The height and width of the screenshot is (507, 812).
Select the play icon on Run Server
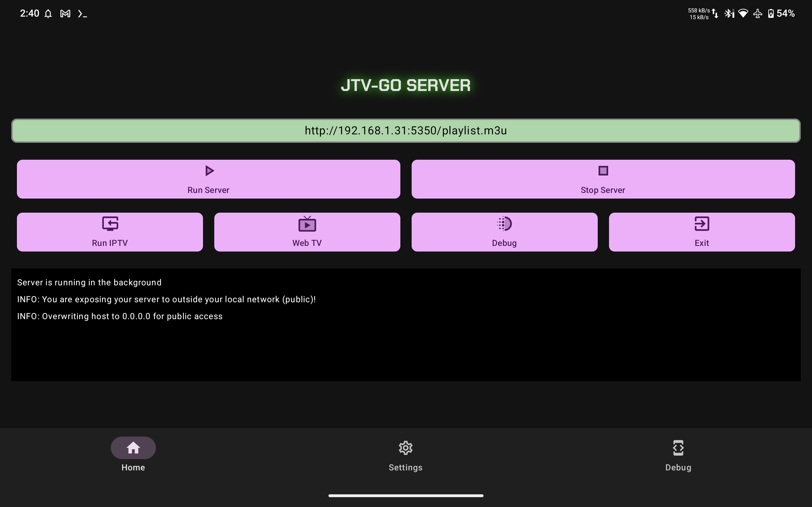[208, 171]
